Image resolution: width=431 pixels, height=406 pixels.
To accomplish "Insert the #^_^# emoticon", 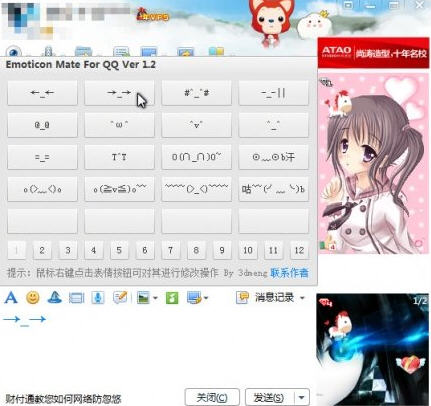I will pyautogui.click(x=197, y=93).
